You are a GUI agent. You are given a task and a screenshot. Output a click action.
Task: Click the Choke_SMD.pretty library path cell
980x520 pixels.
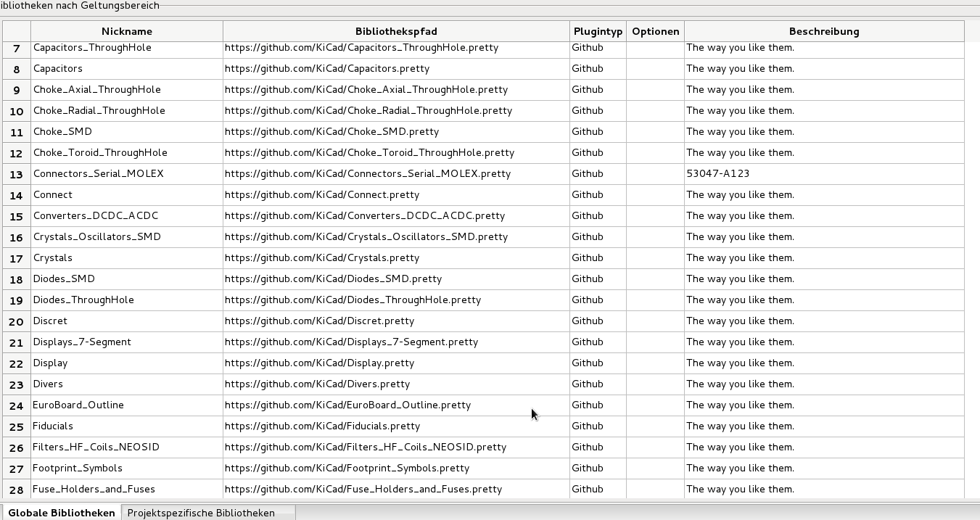point(396,132)
